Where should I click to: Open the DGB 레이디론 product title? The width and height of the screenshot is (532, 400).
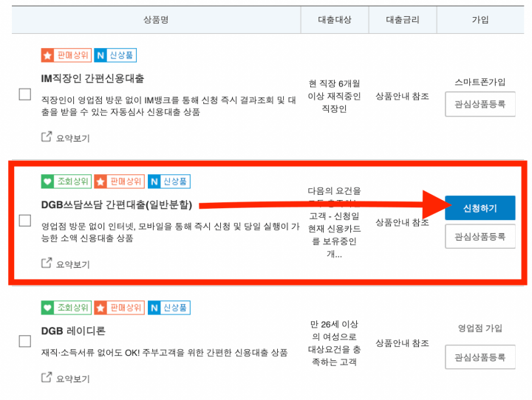pyautogui.click(x=73, y=331)
